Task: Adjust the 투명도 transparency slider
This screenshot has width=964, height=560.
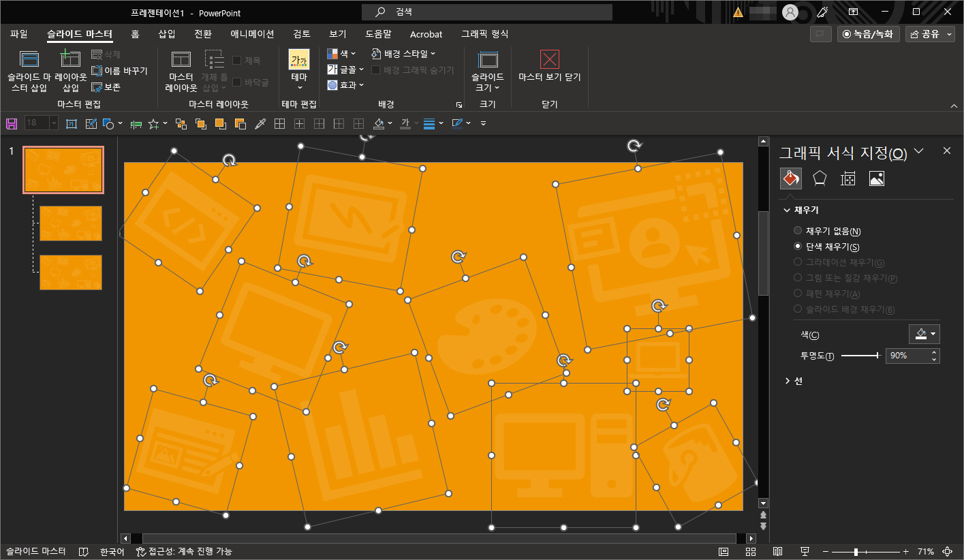Action: pyautogui.click(x=861, y=356)
